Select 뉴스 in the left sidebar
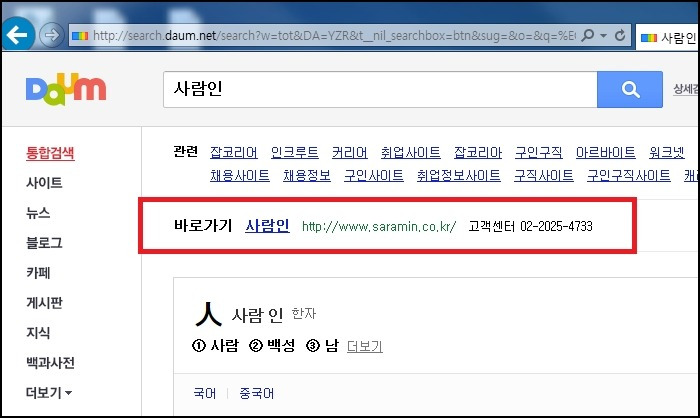Screen dimensions: 700x418 (38, 213)
